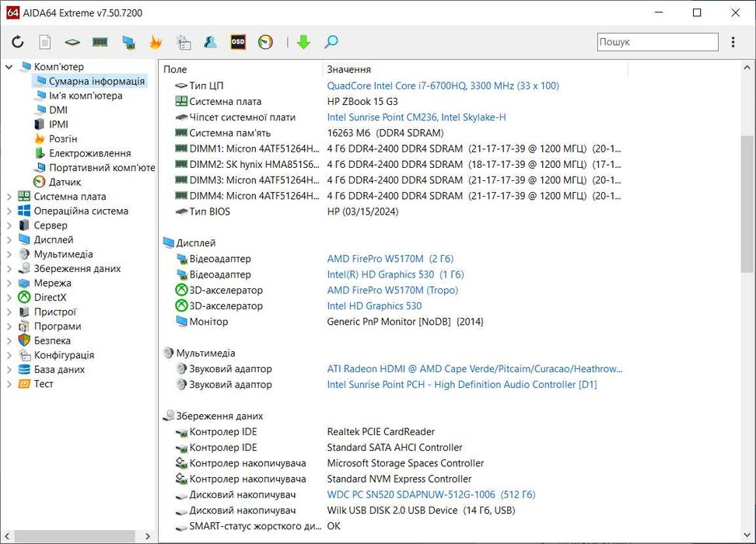Select Сумарна інформація in the tree
Viewport: 756px width, 544px height.
pyautogui.click(x=96, y=82)
